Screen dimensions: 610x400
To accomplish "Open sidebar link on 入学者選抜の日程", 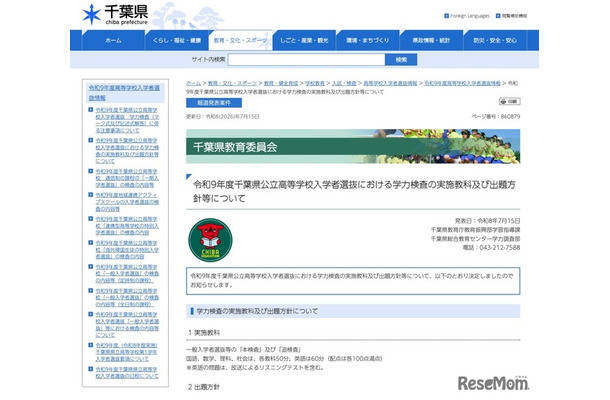I will [x=127, y=373].
